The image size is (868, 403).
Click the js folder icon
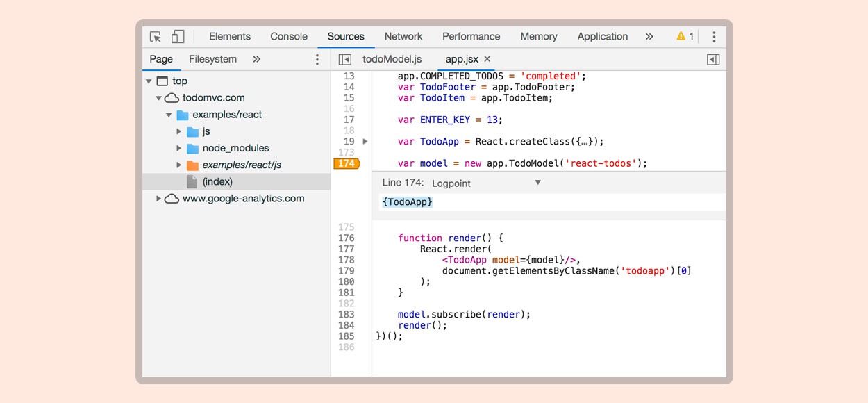(193, 131)
